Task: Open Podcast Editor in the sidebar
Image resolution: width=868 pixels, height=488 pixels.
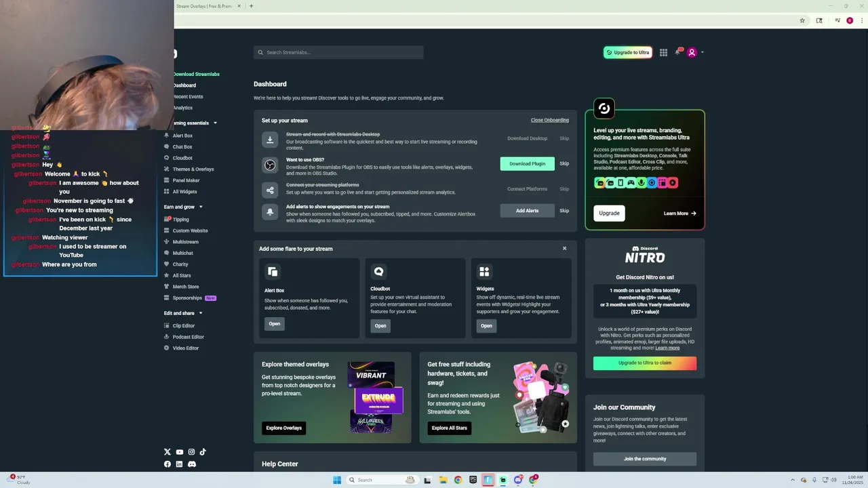Action: click(x=188, y=337)
